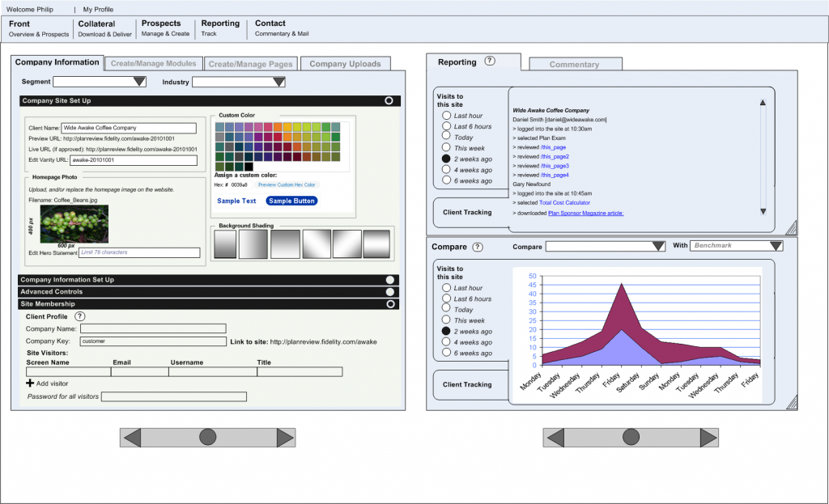Viewport: 829px width, 504px height.
Task: Pick the first swatch in Background Shading
Action: [225, 244]
